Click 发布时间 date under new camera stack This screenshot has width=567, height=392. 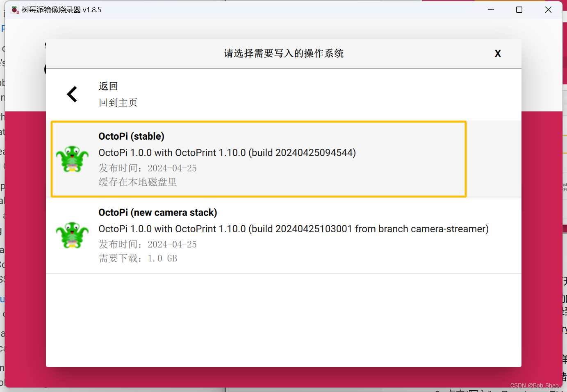click(x=148, y=244)
